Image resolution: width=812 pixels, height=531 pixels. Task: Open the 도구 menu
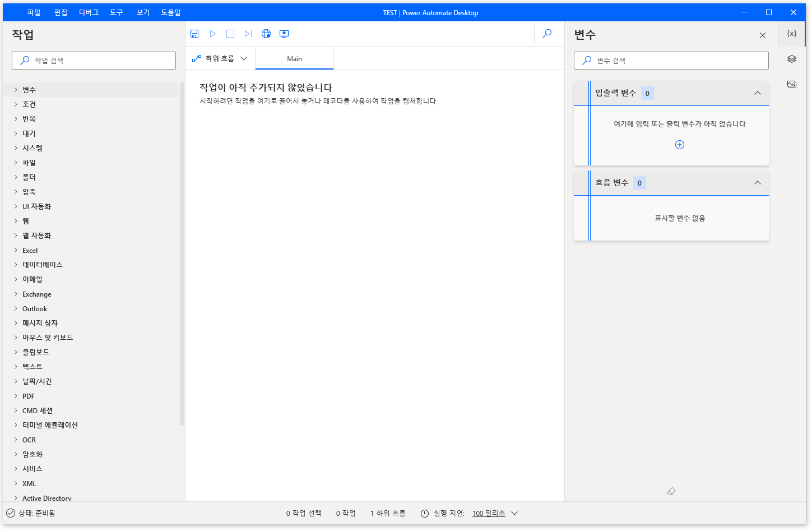pos(117,12)
